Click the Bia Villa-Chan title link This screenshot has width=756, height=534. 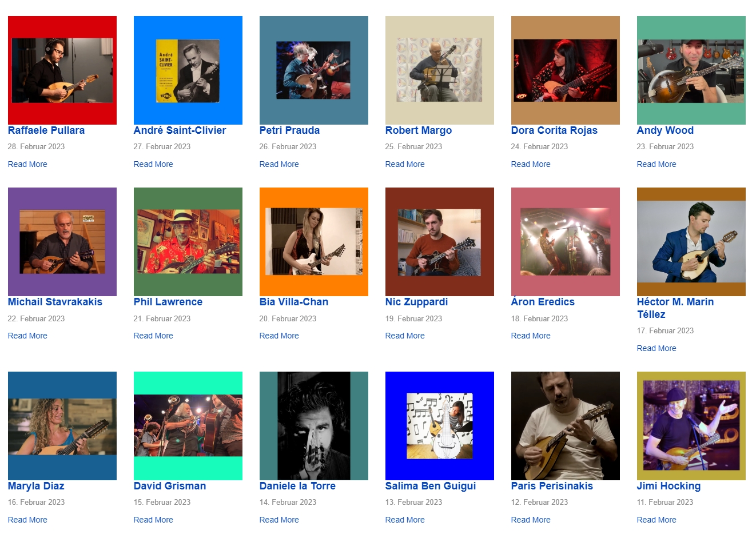[294, 302]
